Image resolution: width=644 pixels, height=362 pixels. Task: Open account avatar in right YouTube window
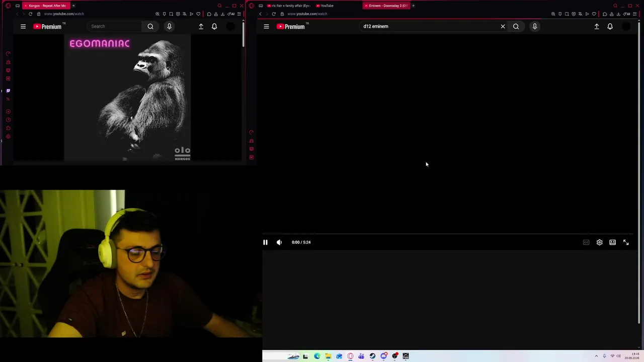click(626, 26)
